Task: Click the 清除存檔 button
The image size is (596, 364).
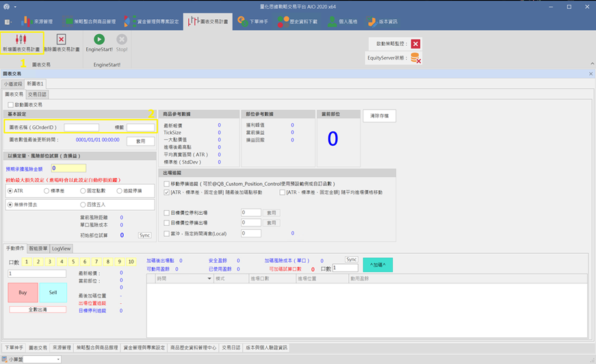Action: pos(379,116)
